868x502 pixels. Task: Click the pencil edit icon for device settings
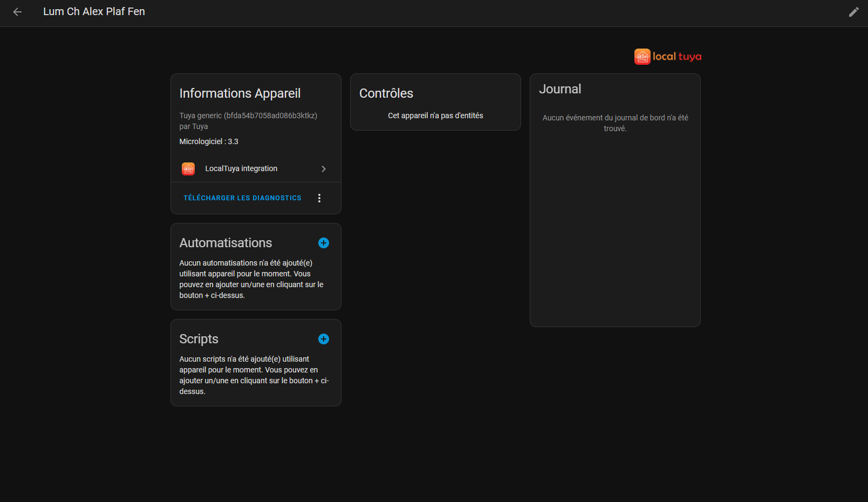point(853,12)
